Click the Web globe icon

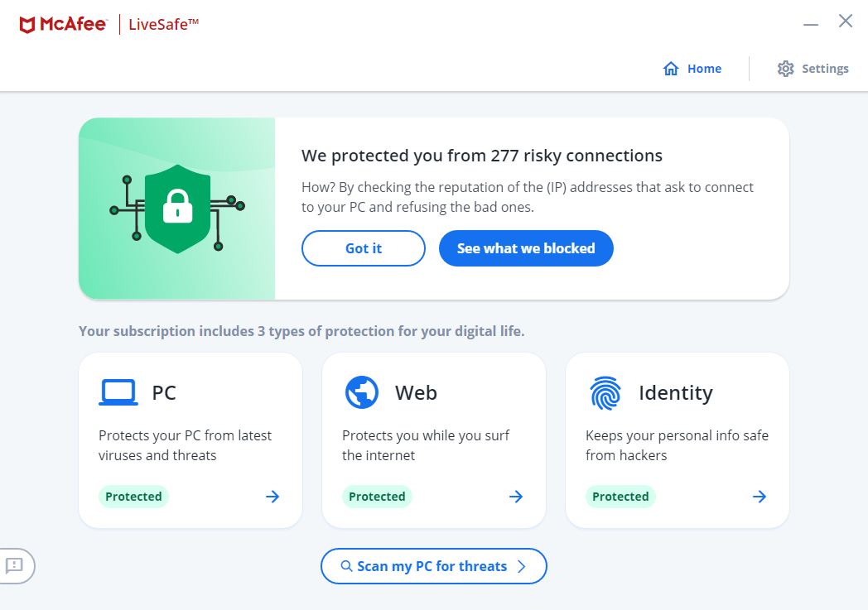362,392
